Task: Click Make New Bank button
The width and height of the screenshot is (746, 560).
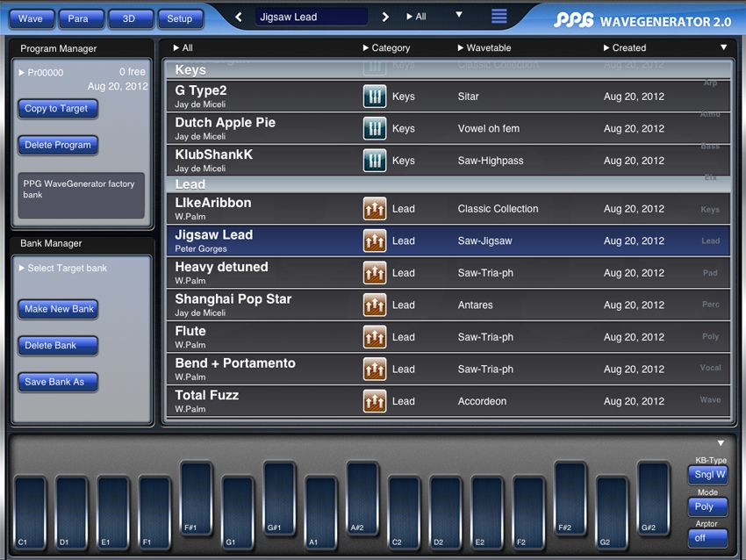Action: pyautogui.click(x=58, y=309)
